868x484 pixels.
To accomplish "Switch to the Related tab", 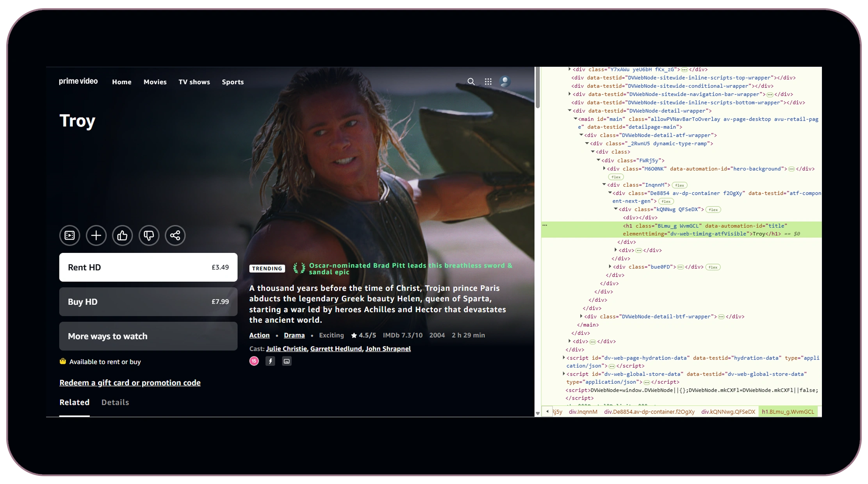I will coord(75,402).
